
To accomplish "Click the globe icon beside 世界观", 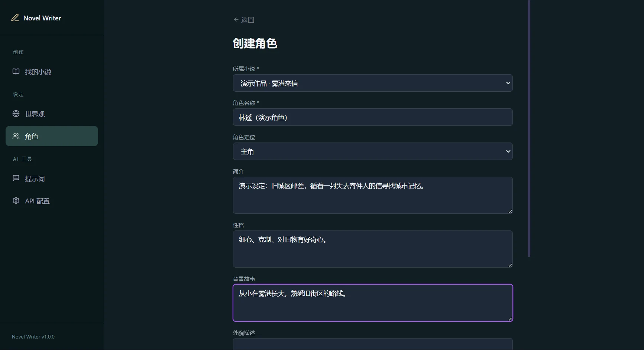I will pyautogui.click(x=16, y=114).
